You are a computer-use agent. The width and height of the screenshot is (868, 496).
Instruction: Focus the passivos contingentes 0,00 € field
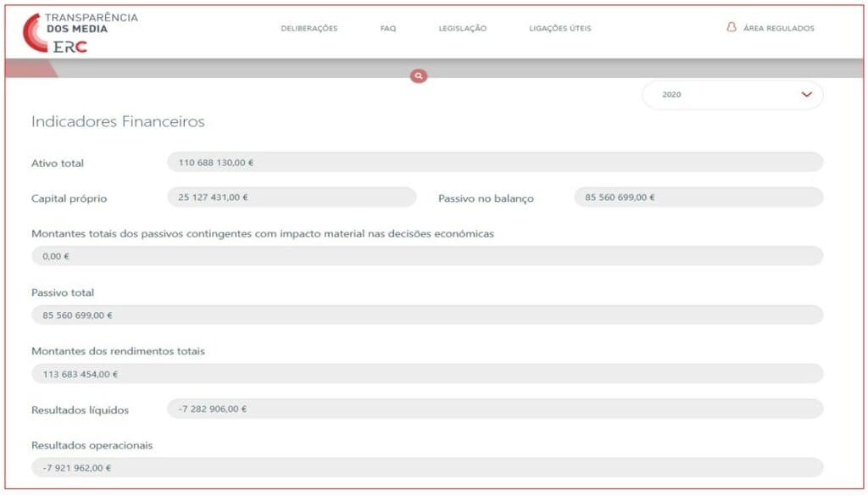pyautogui.click(x=427, y=256)
